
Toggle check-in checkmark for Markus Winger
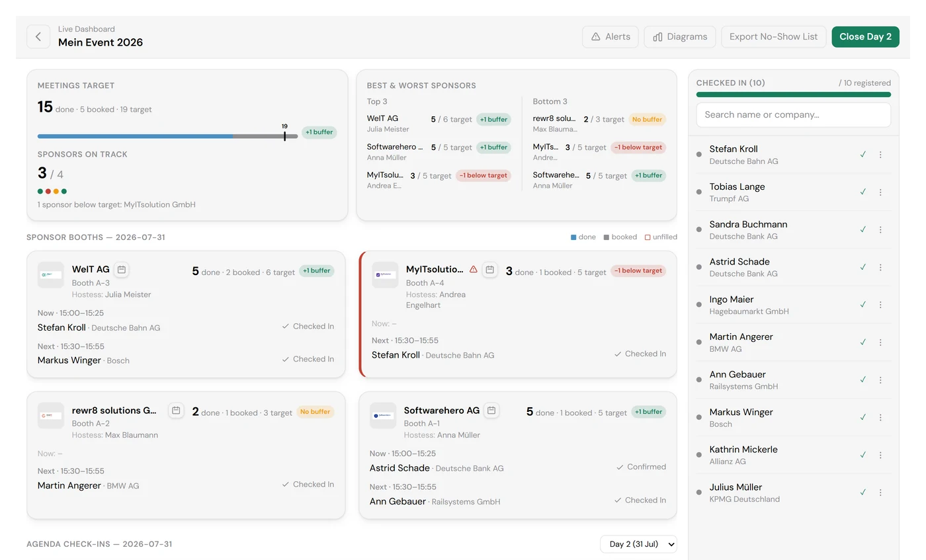tap(863, 417)
